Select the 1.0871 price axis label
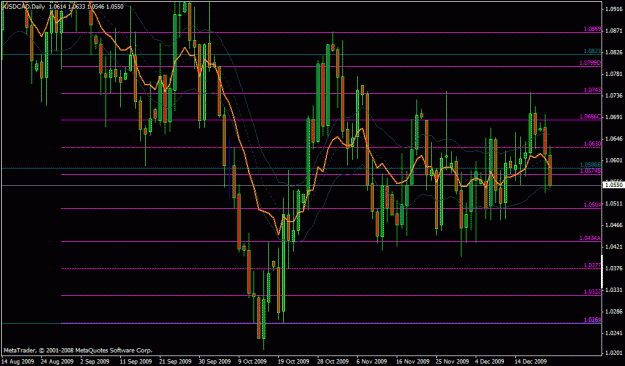This screenshot has width=625, height=366. point(613,30)
